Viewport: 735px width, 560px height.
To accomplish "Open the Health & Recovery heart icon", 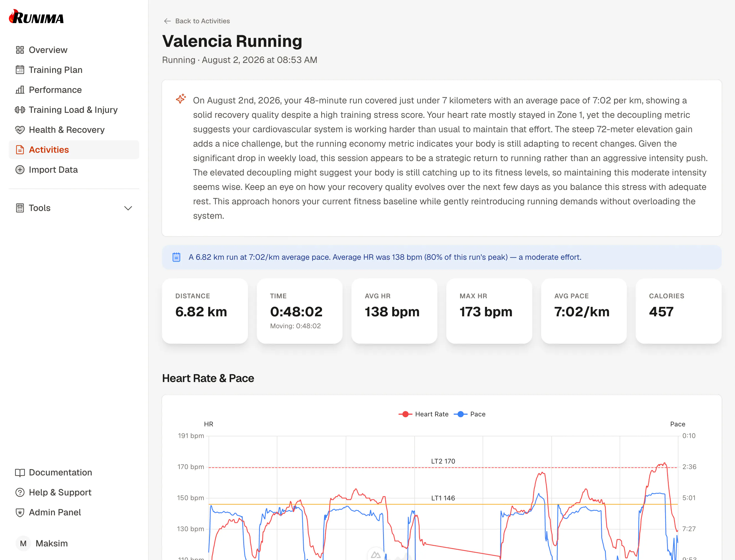I will [x=20, y=130].
